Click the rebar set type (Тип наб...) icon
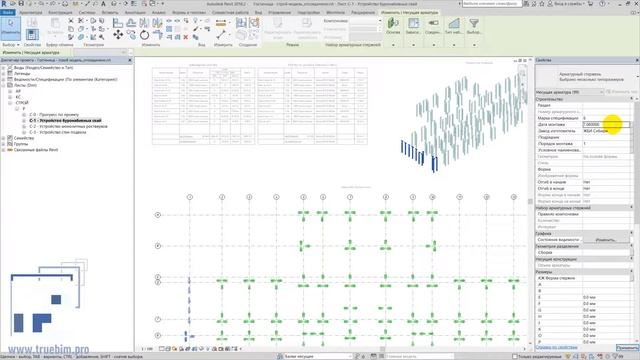This screenshot has width=640, height=360. pyautogui.click(x=453, y=24)
